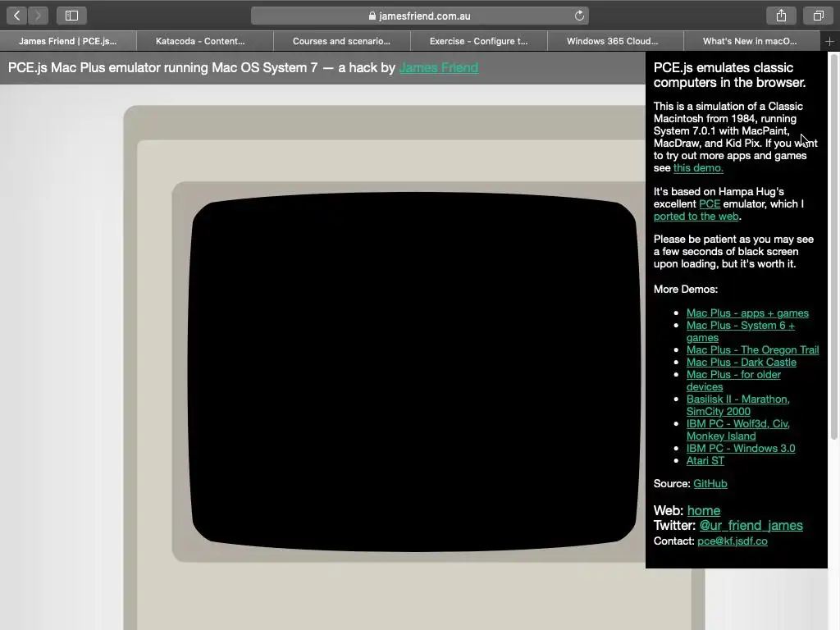This screenshot has height=630, width=840.
Task: Open the IBM PC - Wolf3d, Civ, Monkey Island demo
Action: [737, 430]
